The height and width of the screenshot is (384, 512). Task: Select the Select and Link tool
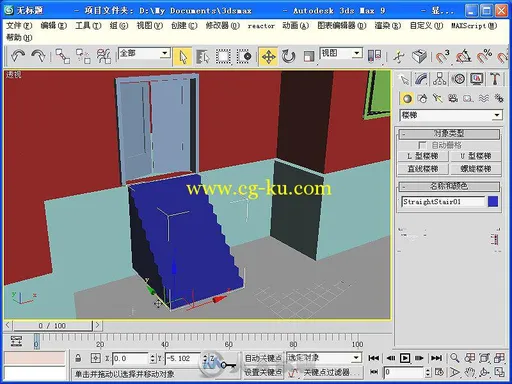63,56
